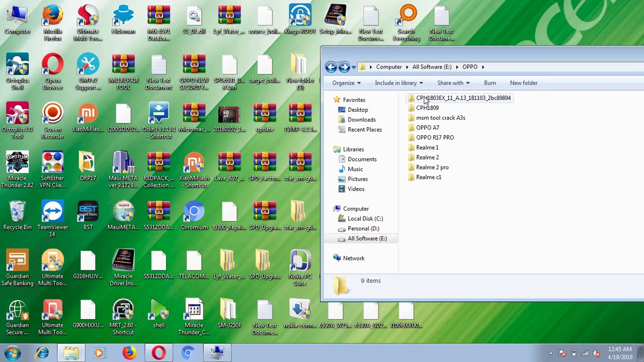Select Favorites in navigation pane

[x=354, y=100]
